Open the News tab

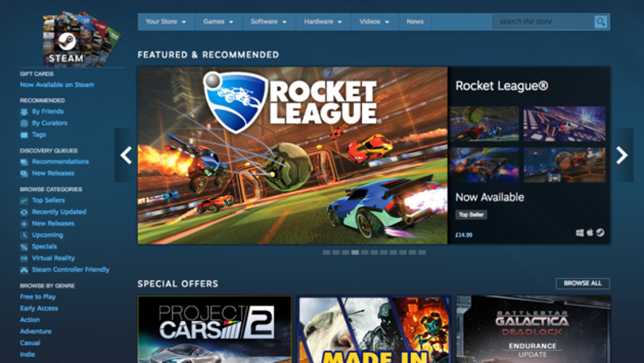tap(415, 22)
